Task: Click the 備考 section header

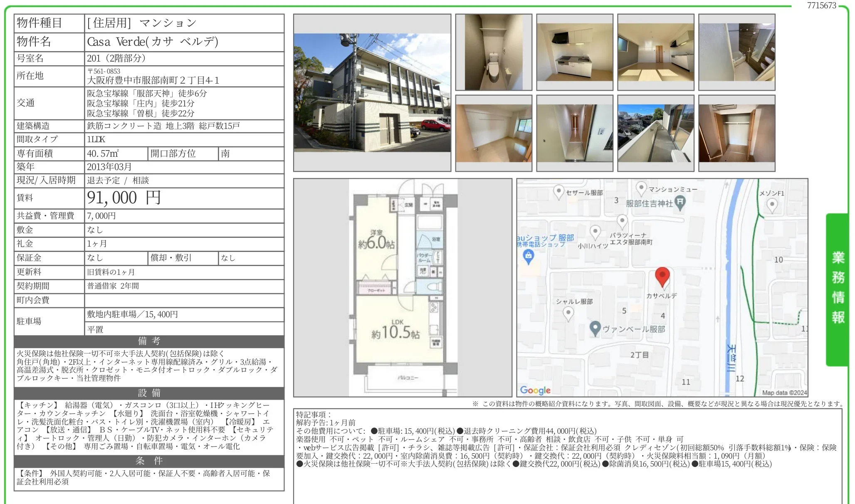Action: click(x=149, y=341)
